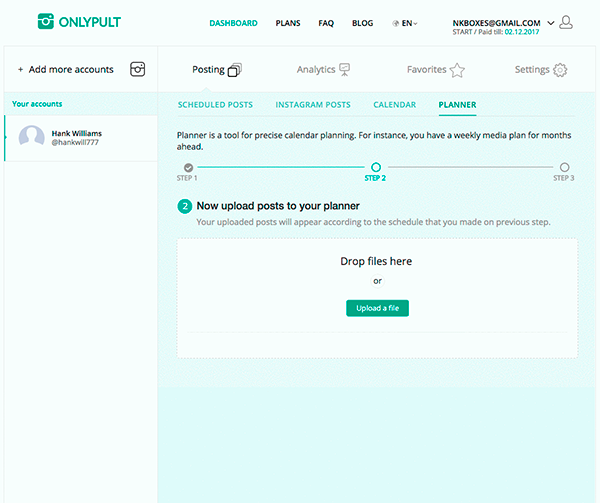Select the Planner tab
600x503 pixels.
[457, 105]
